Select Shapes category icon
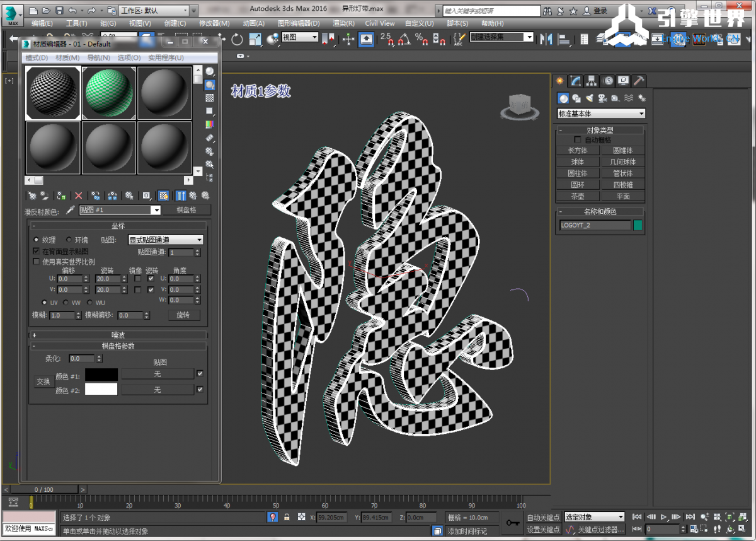The height and width of the screenshot is (541, 756). point(576,98)
